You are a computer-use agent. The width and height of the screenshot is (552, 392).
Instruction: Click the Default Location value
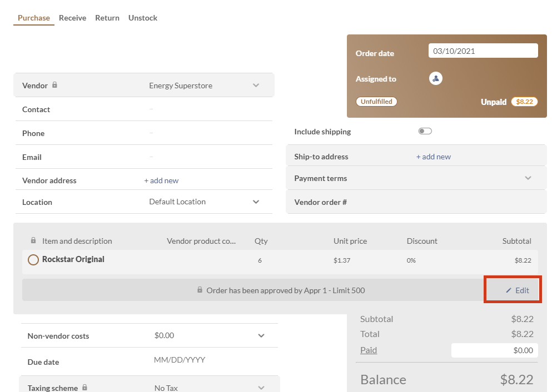coord(177,202)
